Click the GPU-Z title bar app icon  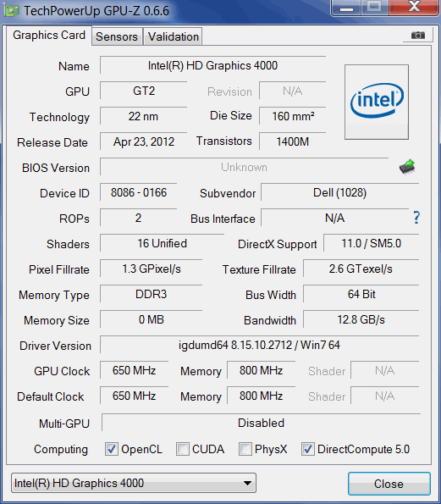coord(12,11)
